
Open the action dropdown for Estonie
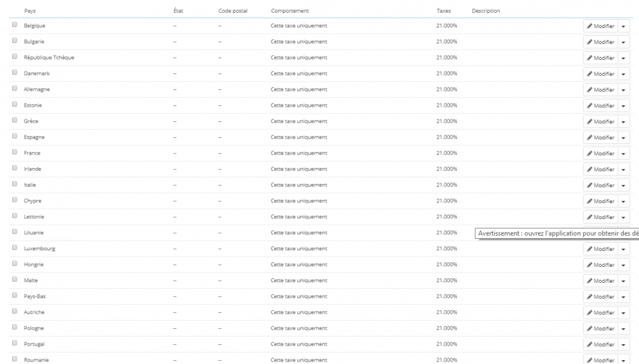point(624,106)
